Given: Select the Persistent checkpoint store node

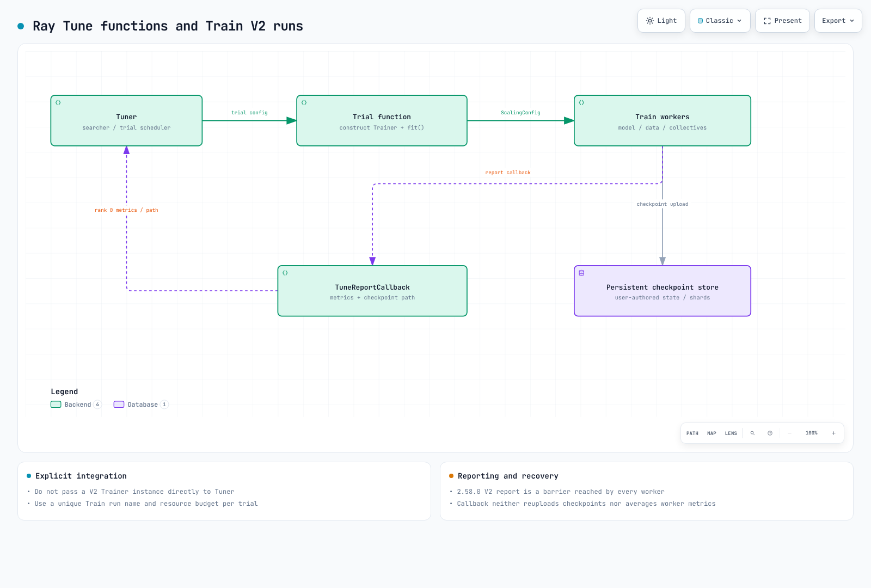Looking at the screenshot, I should (663, 291).
